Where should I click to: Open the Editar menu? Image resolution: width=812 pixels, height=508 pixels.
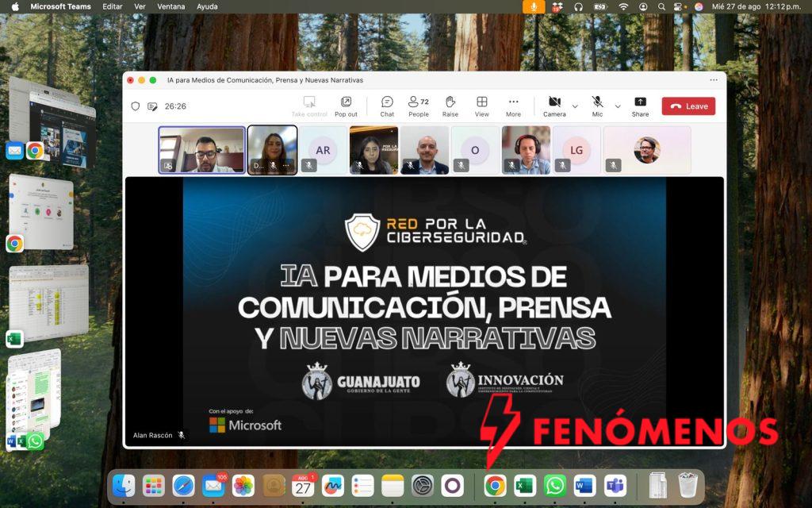tap(113, 6)
